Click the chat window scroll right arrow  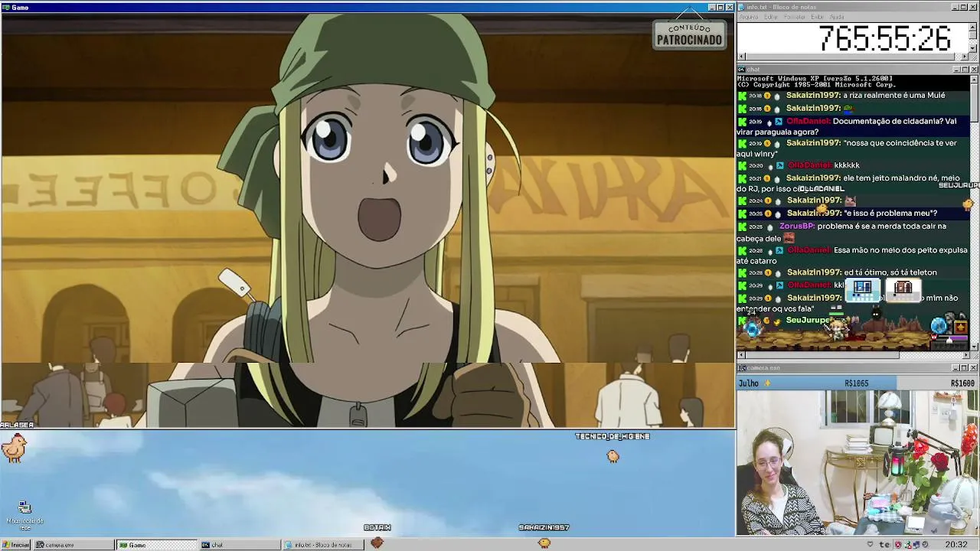pos(966,355)
